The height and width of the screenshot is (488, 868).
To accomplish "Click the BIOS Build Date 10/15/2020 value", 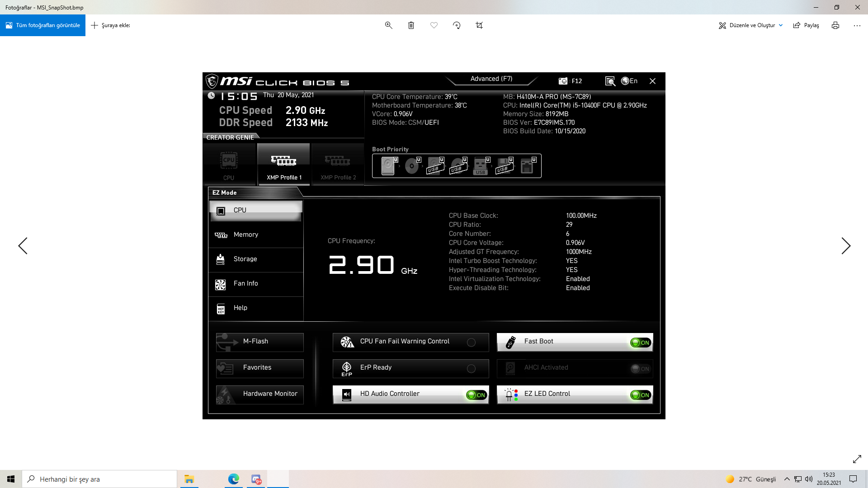I will (x=570, y=131).
